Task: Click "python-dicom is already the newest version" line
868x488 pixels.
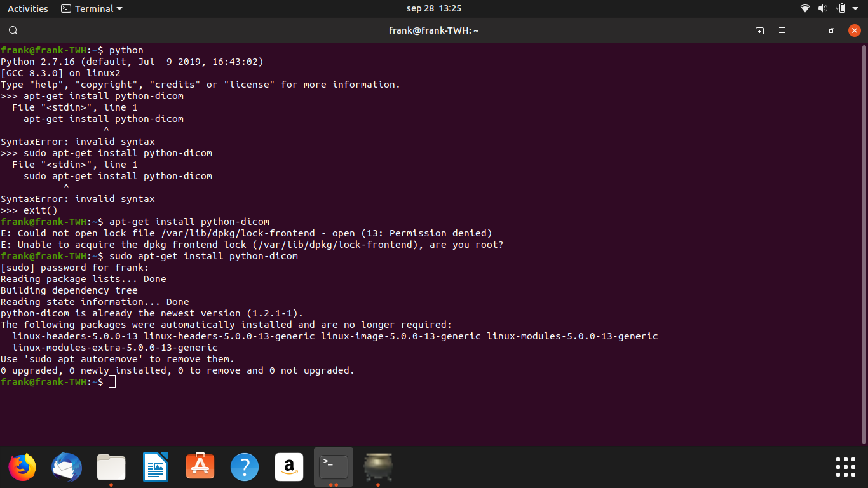Action: tap(152, 313)
